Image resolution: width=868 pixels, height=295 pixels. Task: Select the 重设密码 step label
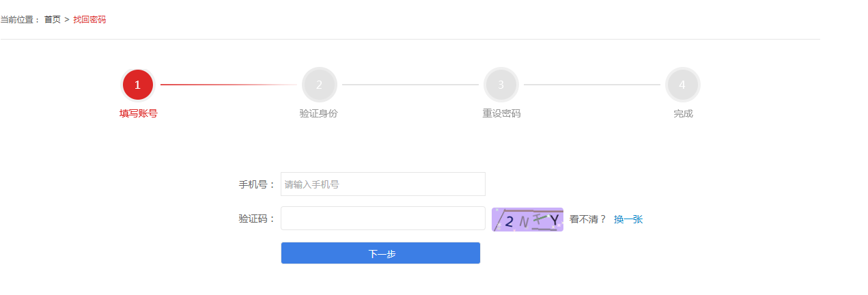point(501,113)
